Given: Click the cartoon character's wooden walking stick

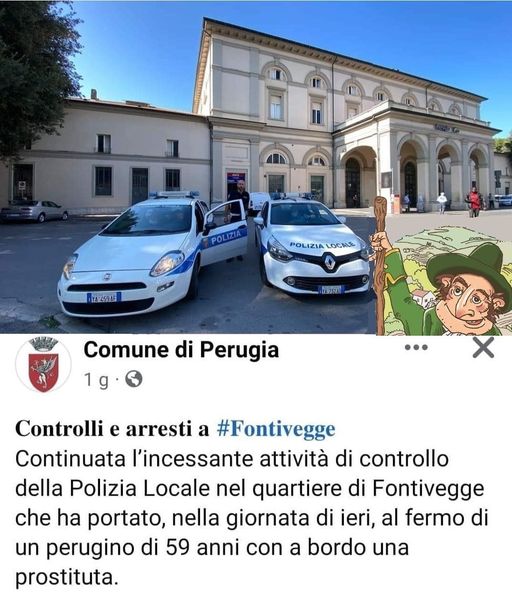Looking at the screenshot, I should point(380,265).
